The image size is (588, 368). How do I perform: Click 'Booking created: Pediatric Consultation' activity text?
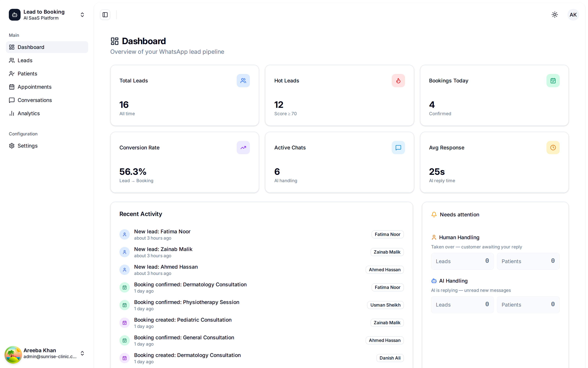point(183,320)
